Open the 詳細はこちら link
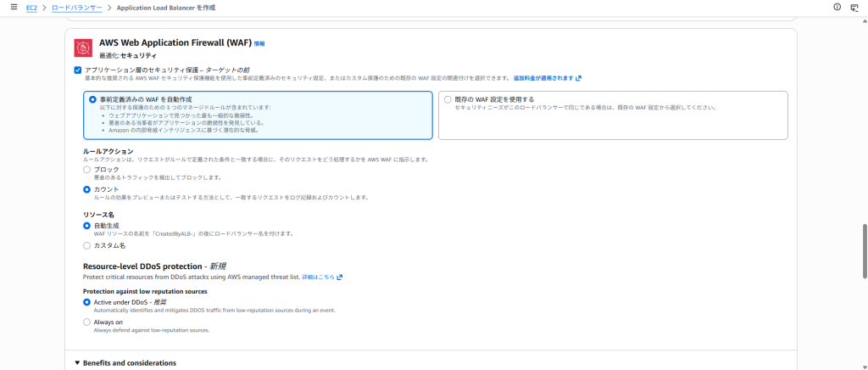This screenshot has width=868, height=370. (318, 277)
